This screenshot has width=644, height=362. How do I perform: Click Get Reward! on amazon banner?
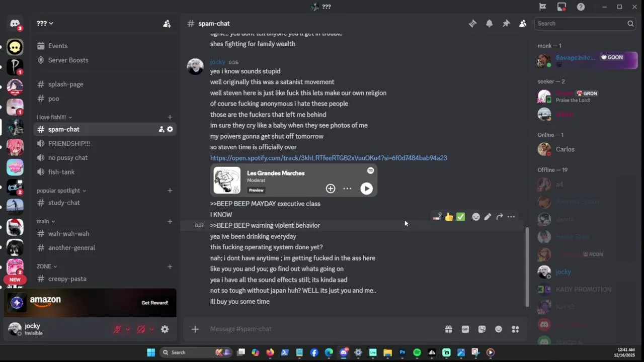point(154,303)
